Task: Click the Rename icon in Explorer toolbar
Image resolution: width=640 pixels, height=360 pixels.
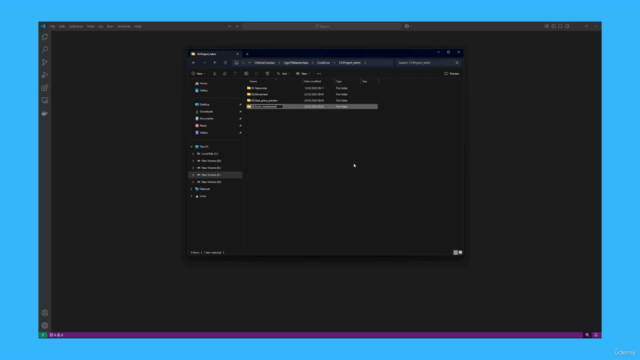Action: [246, 74]
